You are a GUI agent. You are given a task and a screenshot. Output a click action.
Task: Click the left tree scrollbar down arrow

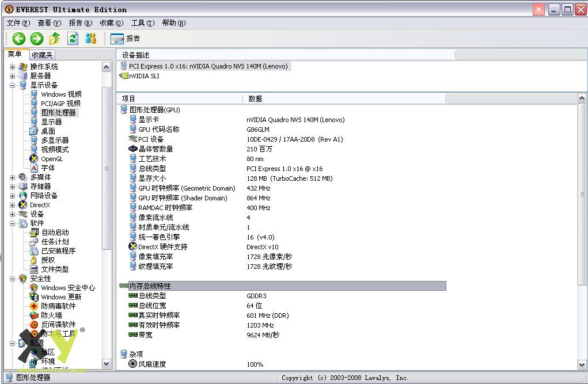point(107,364)
